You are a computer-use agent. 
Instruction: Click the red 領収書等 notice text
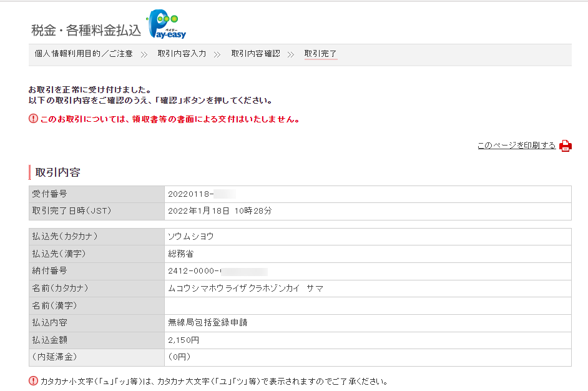(170, 119)
